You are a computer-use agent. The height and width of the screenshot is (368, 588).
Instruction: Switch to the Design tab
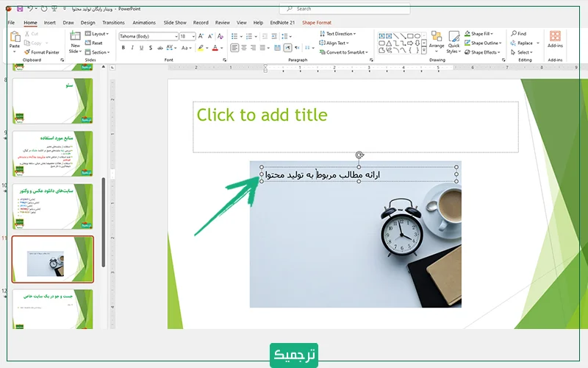point(87,23)
